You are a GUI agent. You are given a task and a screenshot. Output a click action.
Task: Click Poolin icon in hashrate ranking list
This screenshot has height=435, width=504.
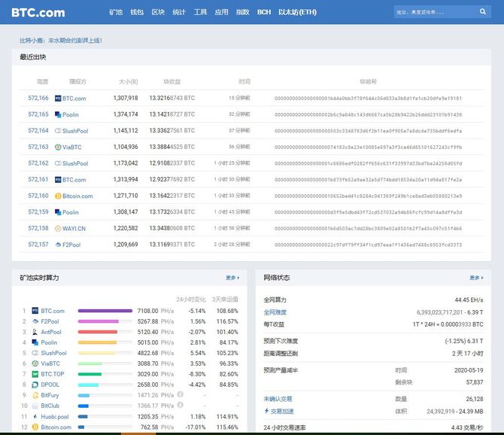pyautogui.click(x=35, y=342)
